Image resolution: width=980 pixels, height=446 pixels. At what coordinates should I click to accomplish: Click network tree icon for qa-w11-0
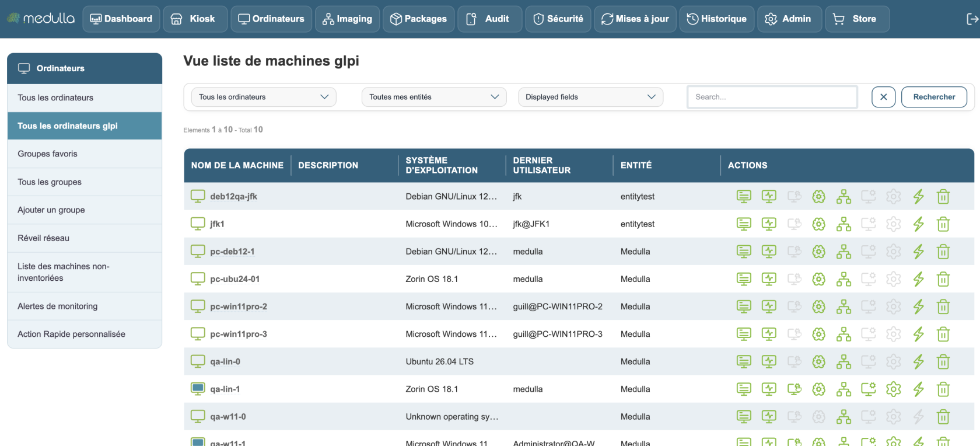(x=844, y=417)
